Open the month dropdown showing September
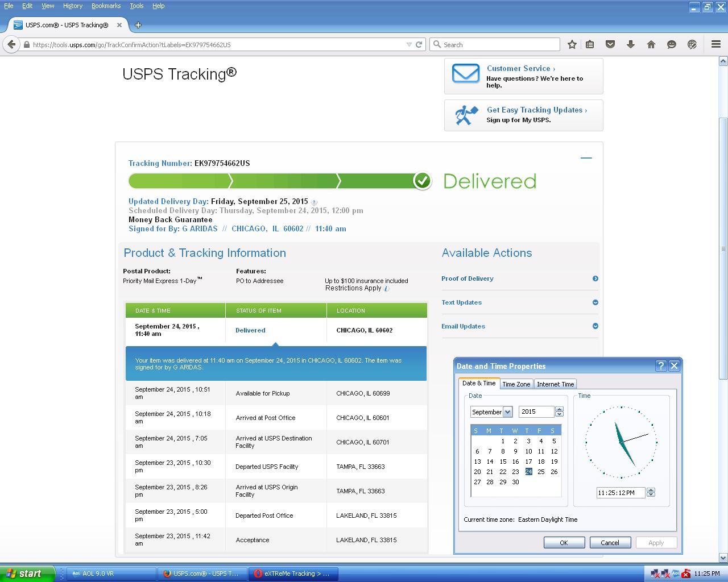The image size is (728, 582). pyautogui.click(x=507, y=412)
